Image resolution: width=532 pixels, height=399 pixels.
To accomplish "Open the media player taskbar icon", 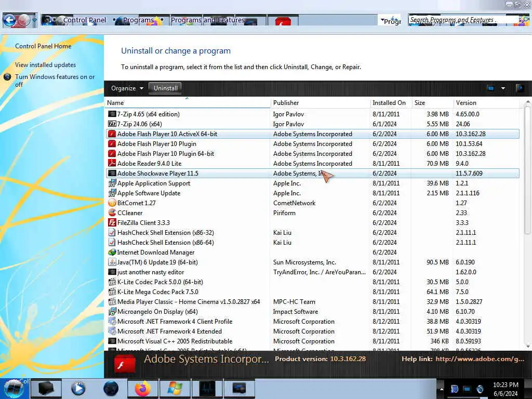I will (78, 389).
